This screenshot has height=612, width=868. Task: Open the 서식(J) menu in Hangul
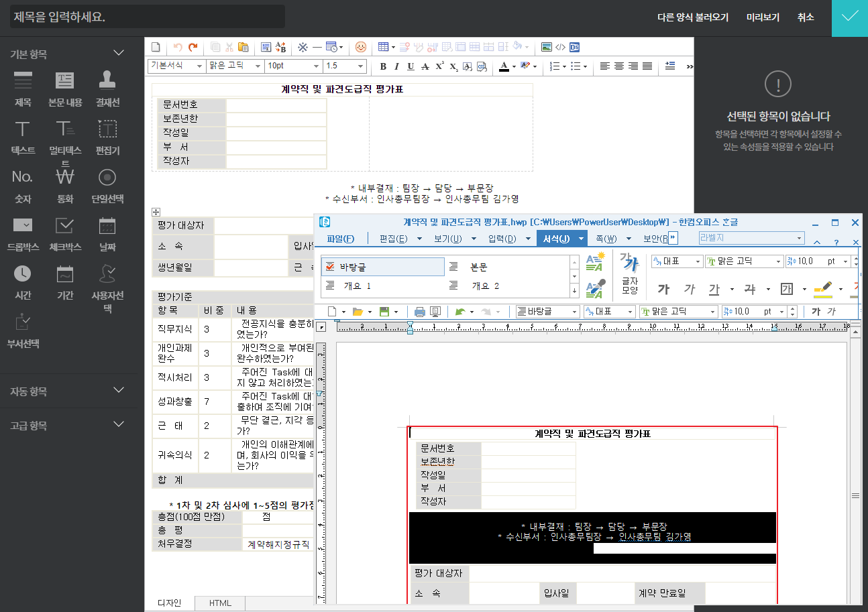555,239
